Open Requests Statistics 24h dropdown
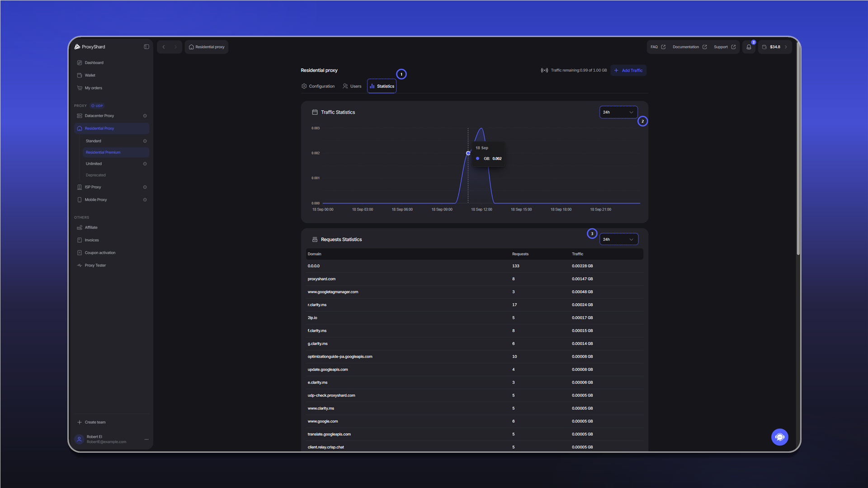 pos(618,239)
